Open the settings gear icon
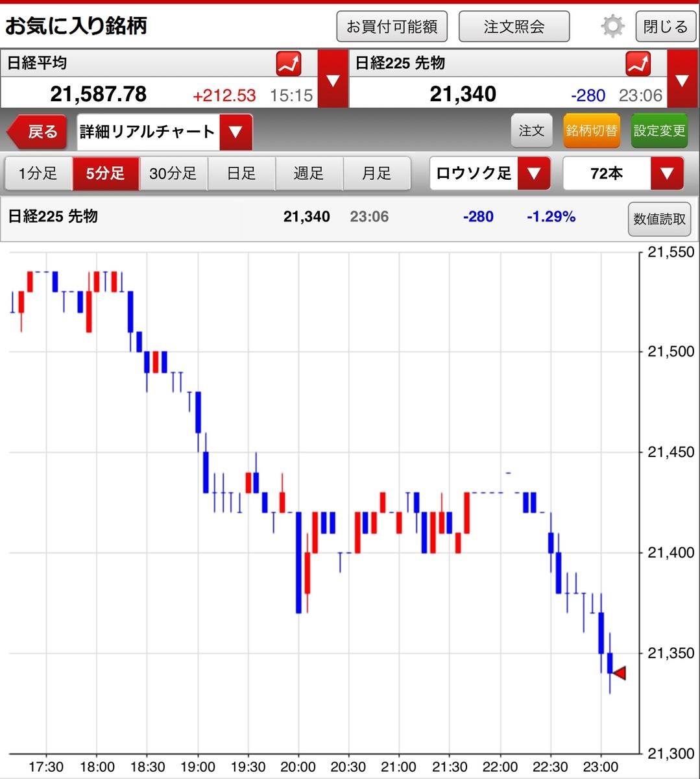Image resolution: width=700 pixels, height=779 pixels. tap(612, 27)
